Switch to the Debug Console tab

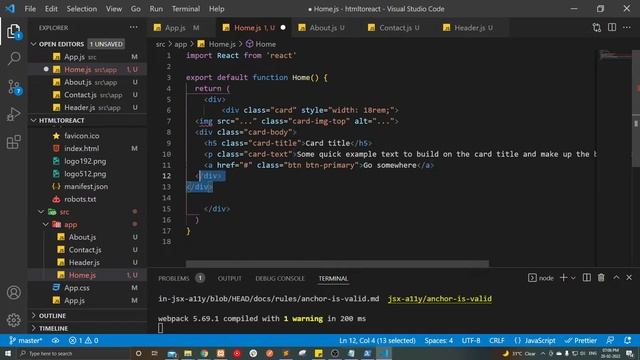click(x=280, y=278)
